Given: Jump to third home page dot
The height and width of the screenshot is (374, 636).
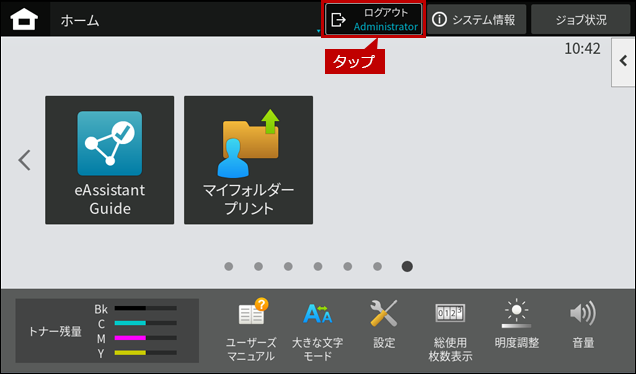Looking at the screenshot, I should click(x=288, y=267).
